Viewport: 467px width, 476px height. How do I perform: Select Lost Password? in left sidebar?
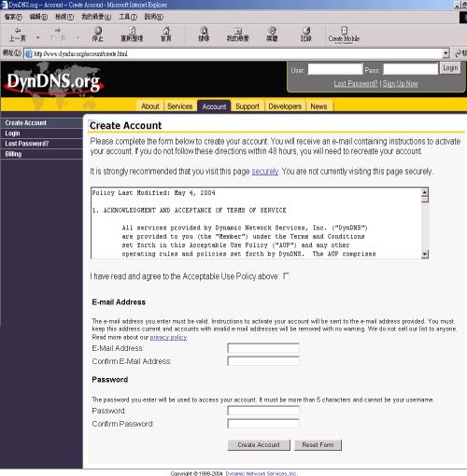pyautogui.click(x=42, y=144)
